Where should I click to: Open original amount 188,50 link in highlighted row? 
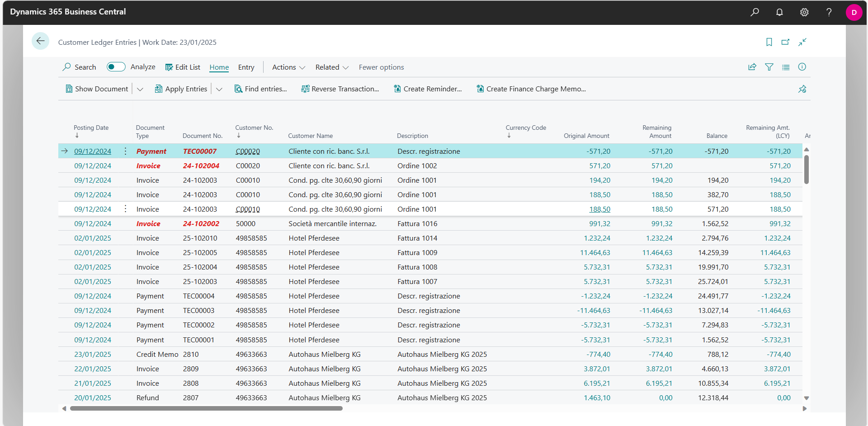(x=600, y=209)
